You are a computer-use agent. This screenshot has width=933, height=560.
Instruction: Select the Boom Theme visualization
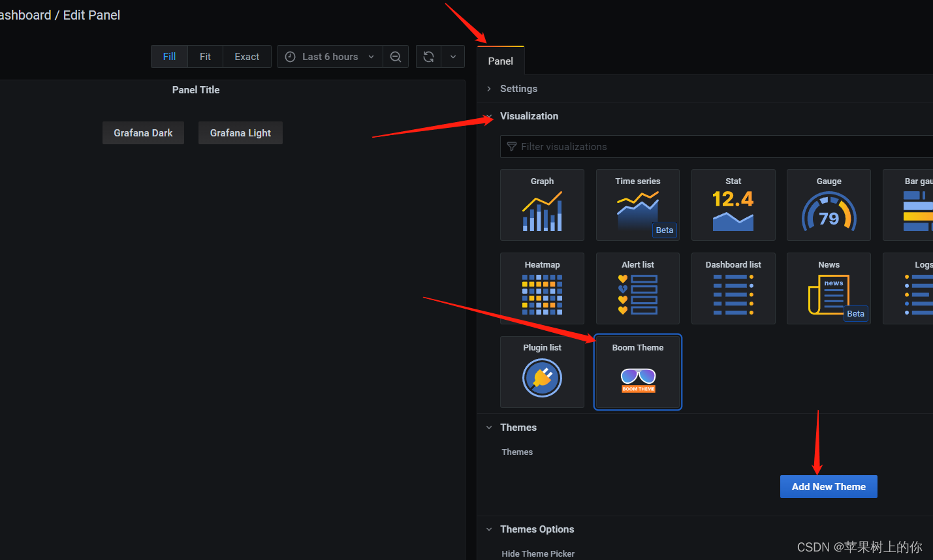pos(638,372)
